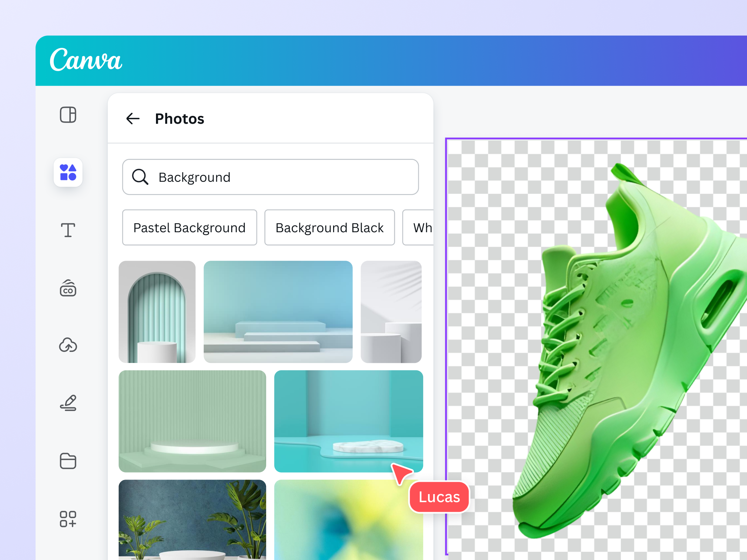Select the arched mint podium photo
The image size is (747, 560).
point(157,311)
